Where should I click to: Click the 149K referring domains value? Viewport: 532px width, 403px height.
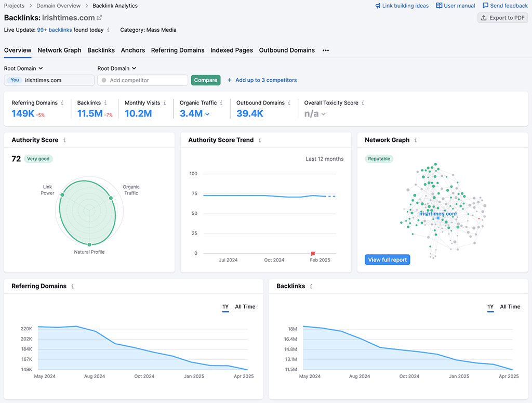click(x=23, y=114)
